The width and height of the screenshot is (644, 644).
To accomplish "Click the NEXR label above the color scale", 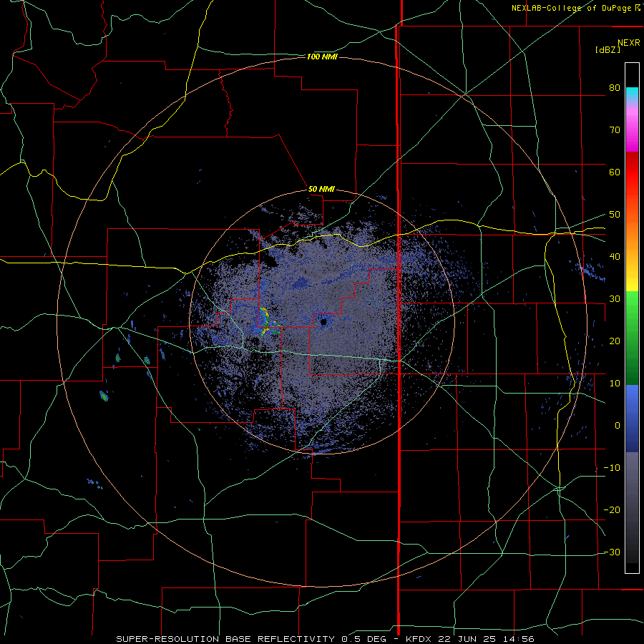I will [629, 43].
